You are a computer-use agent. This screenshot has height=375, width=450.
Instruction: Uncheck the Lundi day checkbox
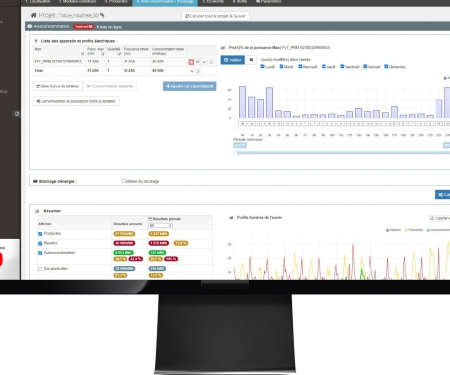click(262, 67)
